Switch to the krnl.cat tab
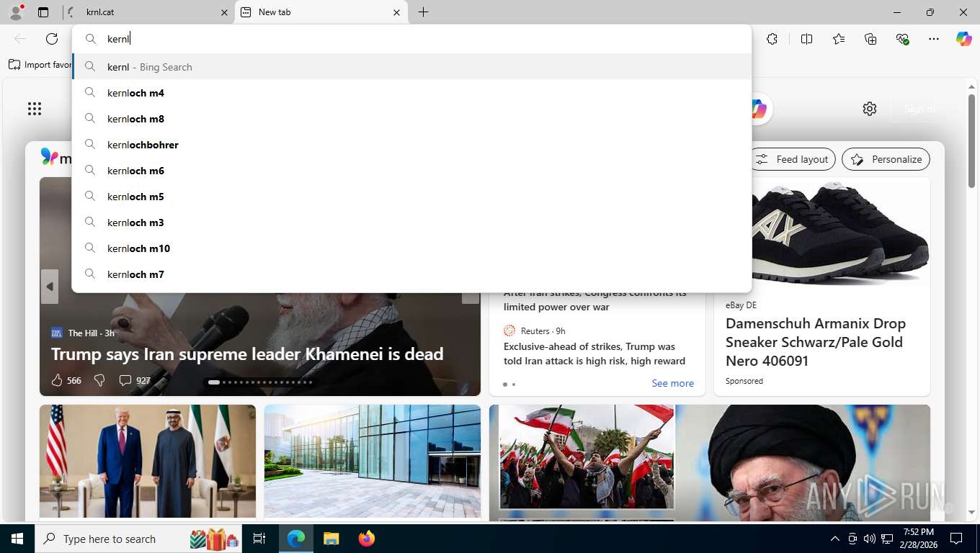This screenshot has width=980, height=553. [148, 12]
